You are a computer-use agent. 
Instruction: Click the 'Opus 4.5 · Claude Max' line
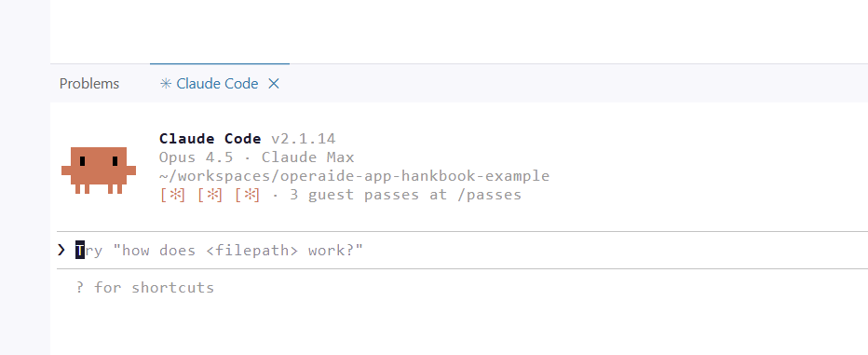click(257, 157)
